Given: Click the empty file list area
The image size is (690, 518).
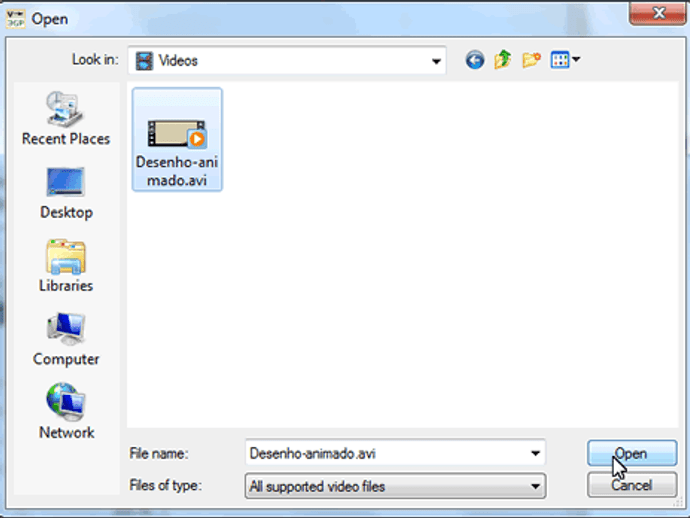Looking at the screenshot, I should coord(440,286).
